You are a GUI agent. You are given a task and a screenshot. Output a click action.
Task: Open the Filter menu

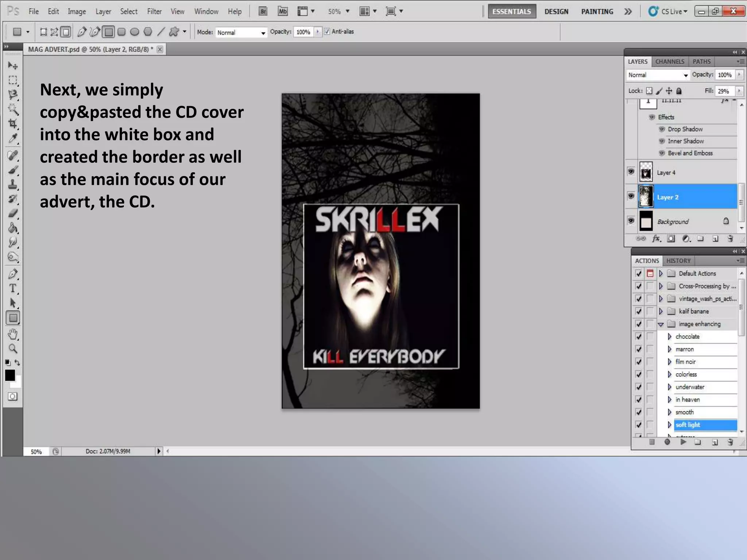[154, 11]
